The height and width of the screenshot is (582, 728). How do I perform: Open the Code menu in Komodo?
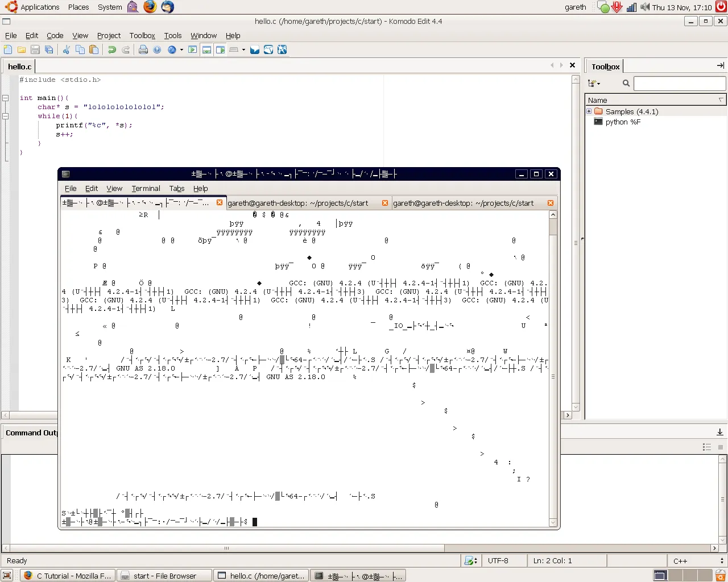pyautogui.click(x=55, y=35)
